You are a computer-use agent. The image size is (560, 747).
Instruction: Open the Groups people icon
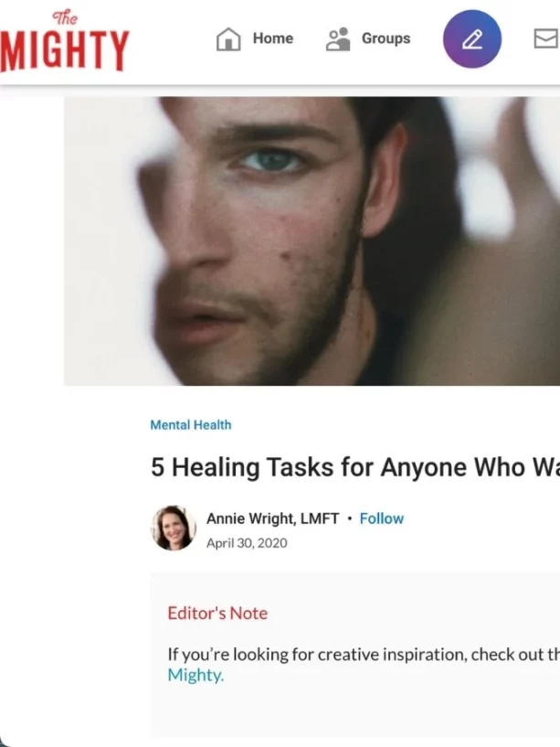(x=338, y=39)
